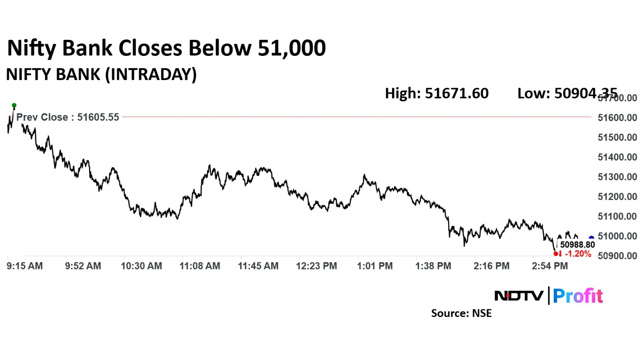The height and width of the screenshot is (362, 644).
Task: Click the NDTV logo
Action: (x=518, y=296)
